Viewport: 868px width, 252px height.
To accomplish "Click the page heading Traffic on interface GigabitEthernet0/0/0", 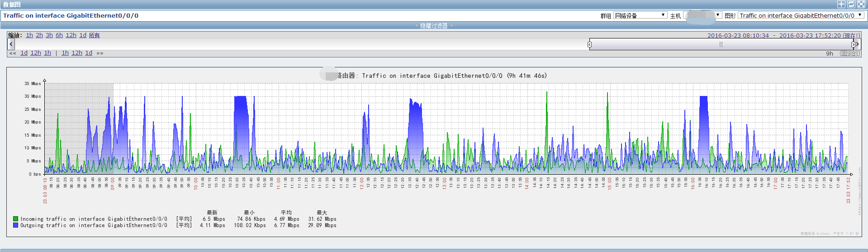I will [71, 15].
